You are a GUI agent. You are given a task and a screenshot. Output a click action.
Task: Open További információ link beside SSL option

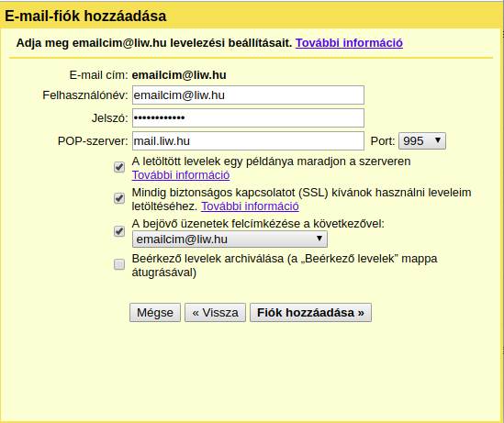click(x=250, y=206)
